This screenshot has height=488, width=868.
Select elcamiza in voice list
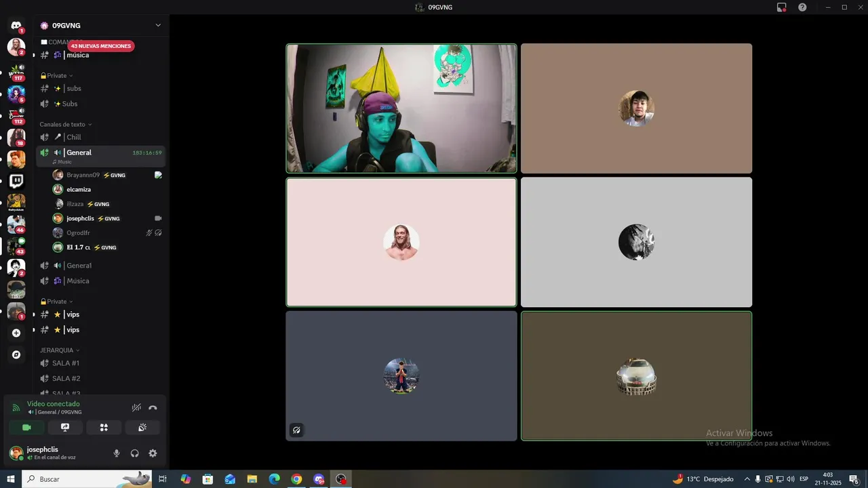[107, 190]
